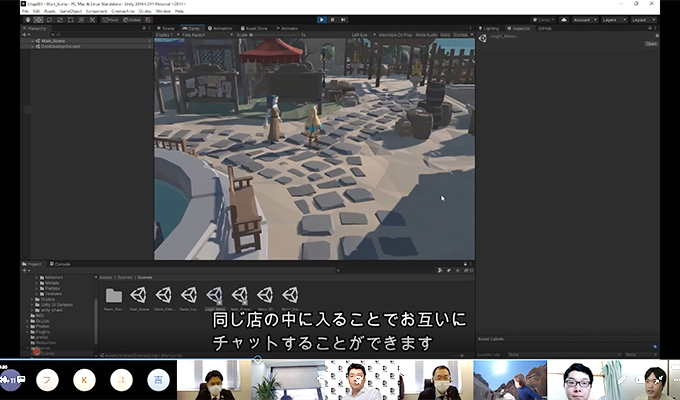
Task: Open the Collab dropdown
Action: point(544,20)
